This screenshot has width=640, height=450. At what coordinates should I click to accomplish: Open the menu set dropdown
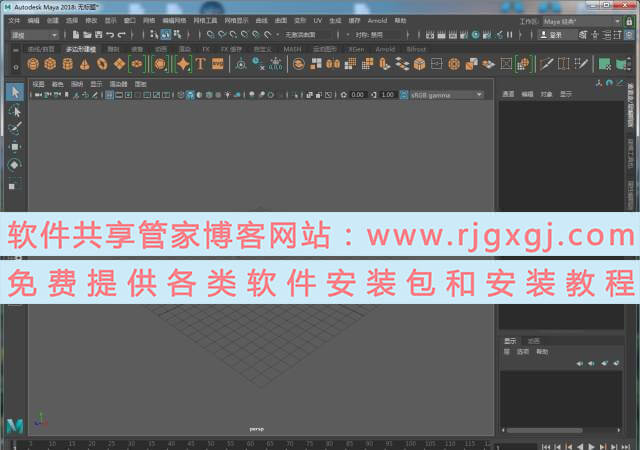pos(34,36)
